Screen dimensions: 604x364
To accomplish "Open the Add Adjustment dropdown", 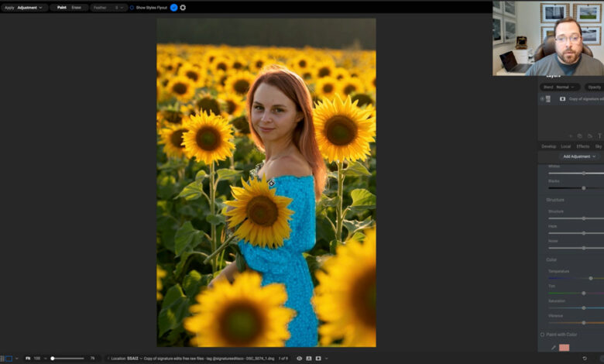I will (x=579, y=156).
